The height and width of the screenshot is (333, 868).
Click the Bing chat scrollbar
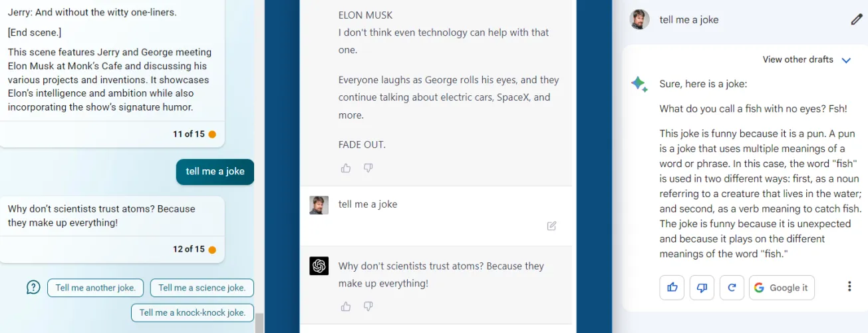tap(259, 323)
